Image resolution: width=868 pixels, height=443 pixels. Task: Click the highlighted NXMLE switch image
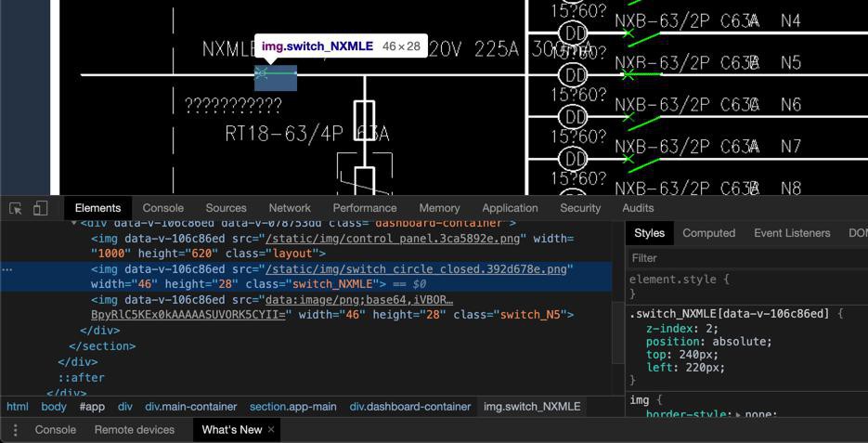click(276, 78)
